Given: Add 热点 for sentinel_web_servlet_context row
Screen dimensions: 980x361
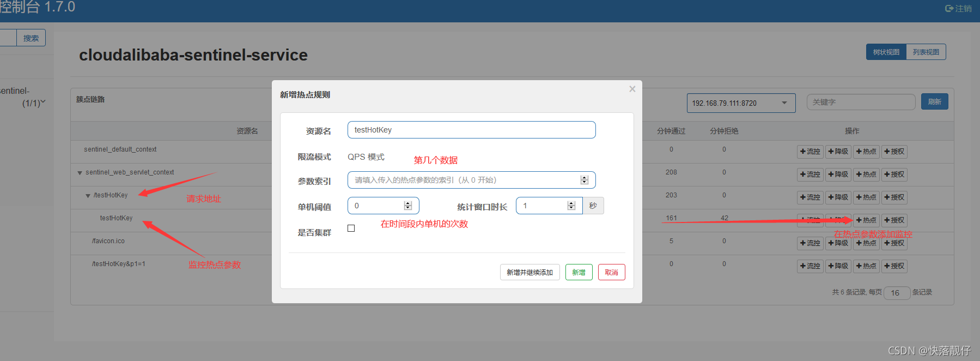Looking at the screenshot, I should (x=866, y=175).
